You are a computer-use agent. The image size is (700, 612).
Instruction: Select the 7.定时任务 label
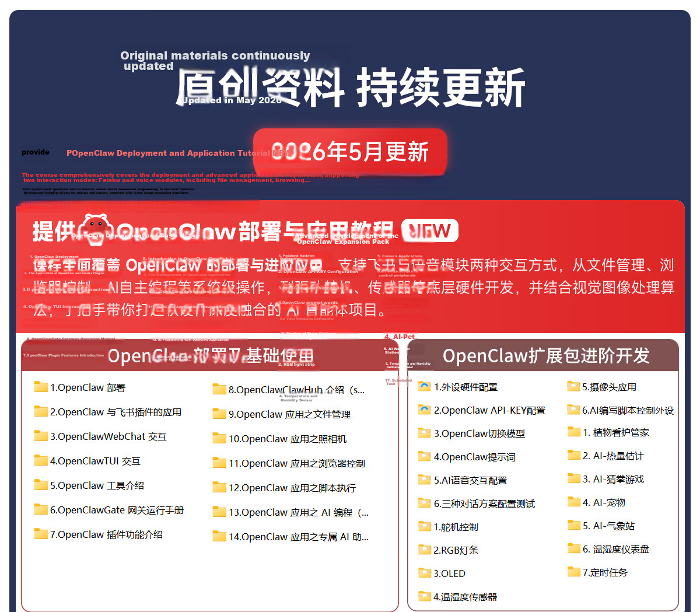[x=605, y=572]
